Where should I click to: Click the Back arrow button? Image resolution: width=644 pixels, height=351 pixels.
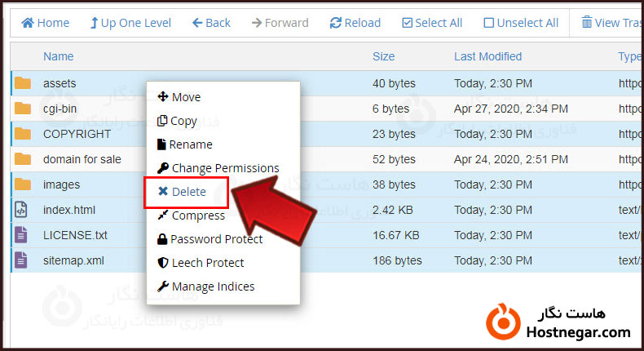tap(211, 23)
